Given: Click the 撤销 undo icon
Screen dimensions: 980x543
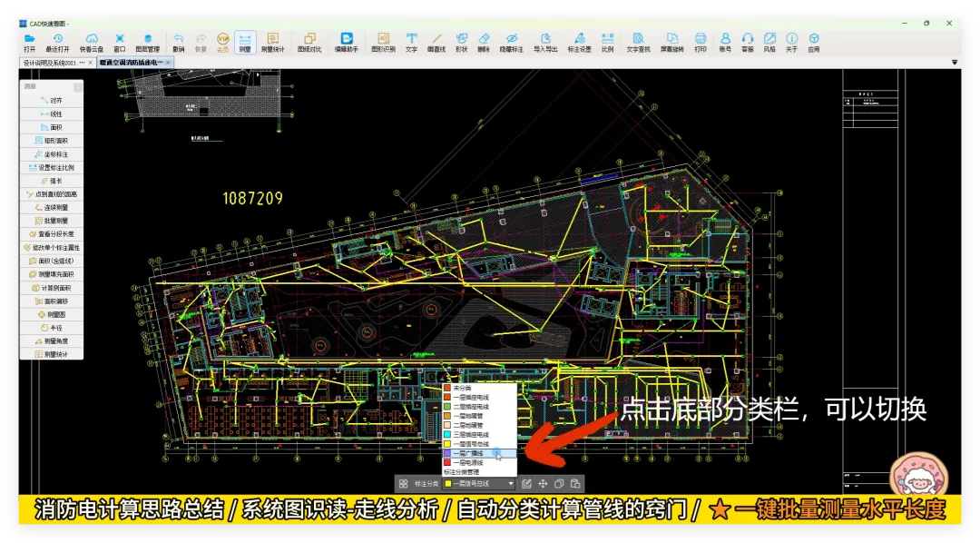Looking at the screenshot, I should click(179, 43).
